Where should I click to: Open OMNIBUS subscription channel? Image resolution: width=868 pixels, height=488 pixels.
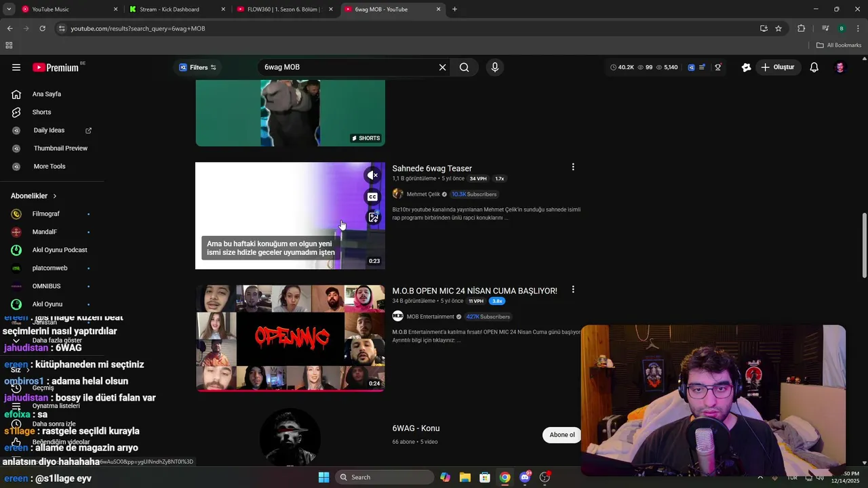click(x=46, y=286)
